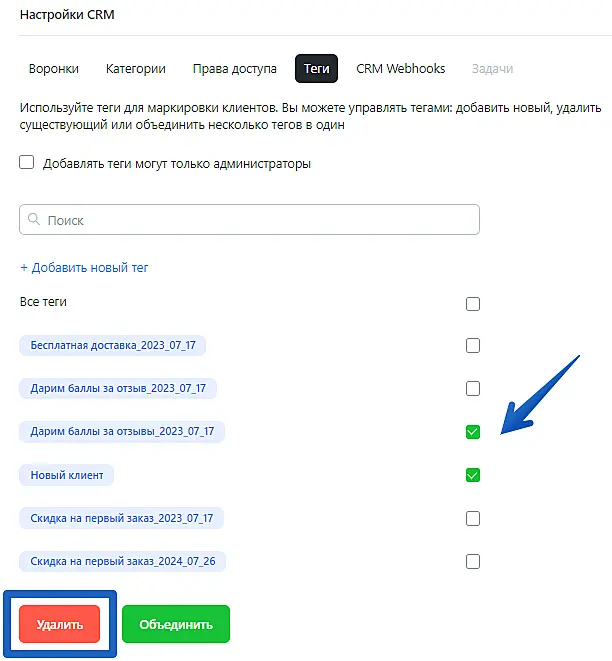Image resolution: width=612 pixels, height=661 pixels.
Task: Go to the CRM Webhooks tab
Action: [x=401, y=69]
